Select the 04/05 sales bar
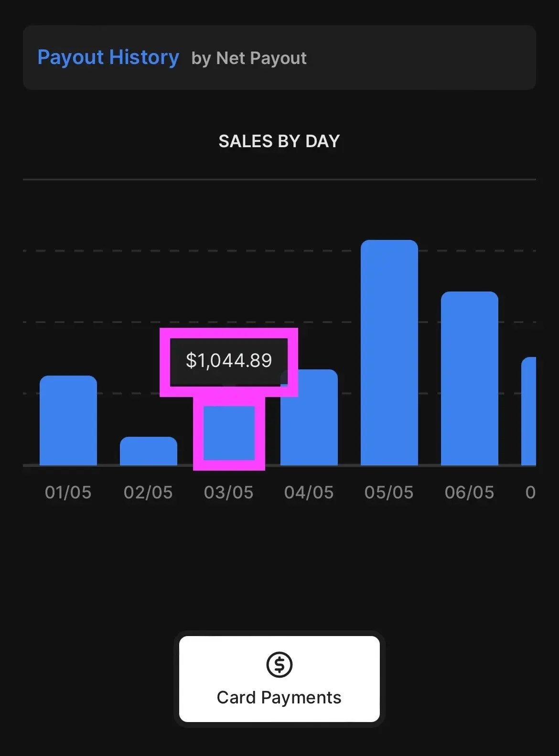The width and height of the screenshot is (559, 756). (309, 417)
